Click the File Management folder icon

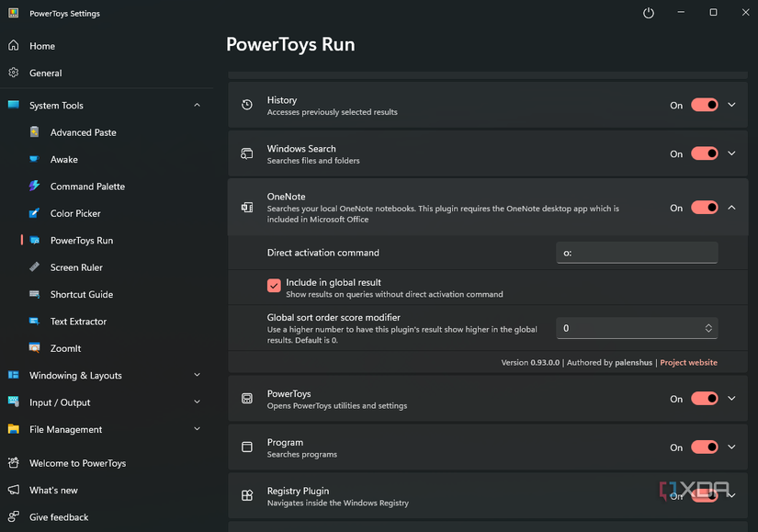click(14, 429)
